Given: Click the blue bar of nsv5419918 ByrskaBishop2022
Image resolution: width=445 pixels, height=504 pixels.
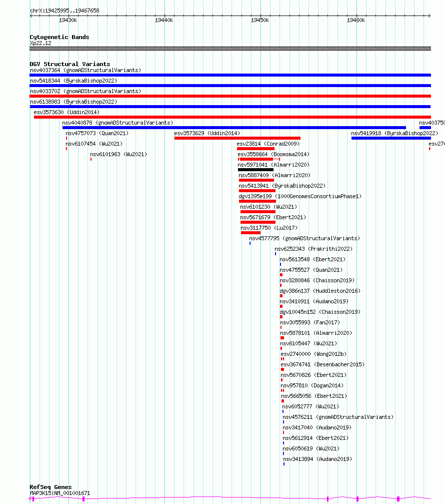Looking at the screenshot, I should click(391, 138).
